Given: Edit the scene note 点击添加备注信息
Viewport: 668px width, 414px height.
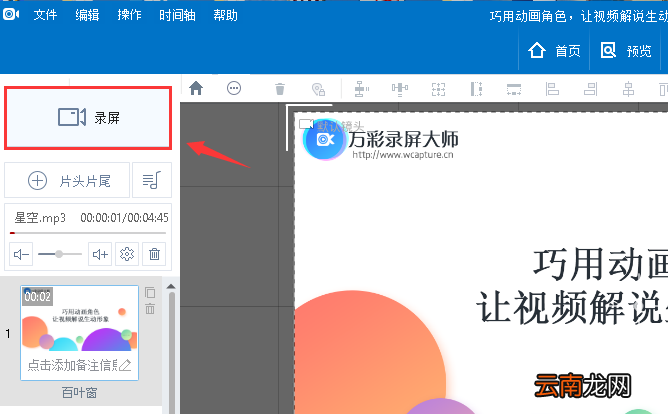Looking at the screenshot, I should tap(72, 365).
